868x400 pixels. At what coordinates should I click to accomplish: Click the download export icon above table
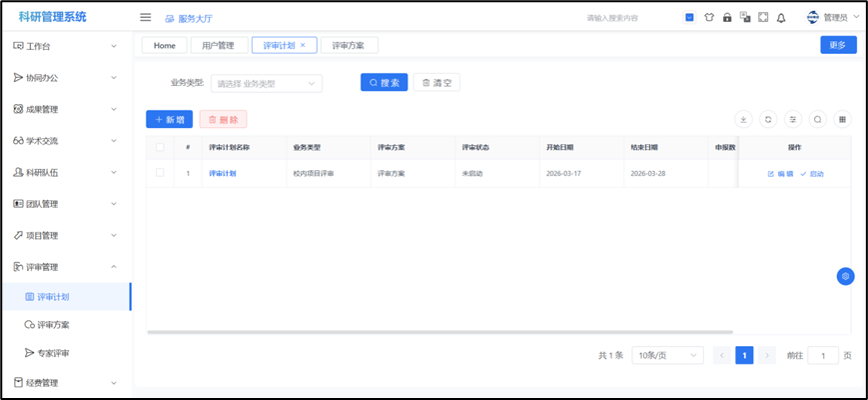(x=743, y=119)
